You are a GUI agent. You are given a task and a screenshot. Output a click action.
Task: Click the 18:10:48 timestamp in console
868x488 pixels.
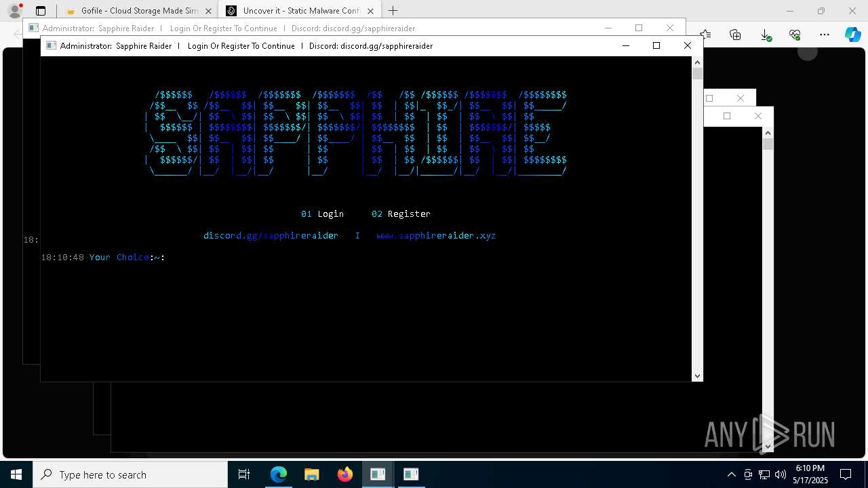pyautogui.click(x=62, y=257)
